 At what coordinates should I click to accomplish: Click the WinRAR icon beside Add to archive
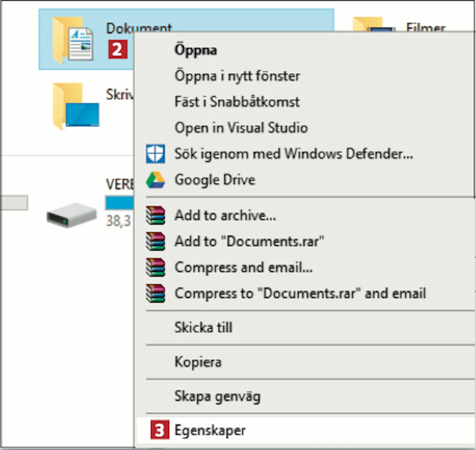click(155, 215)
